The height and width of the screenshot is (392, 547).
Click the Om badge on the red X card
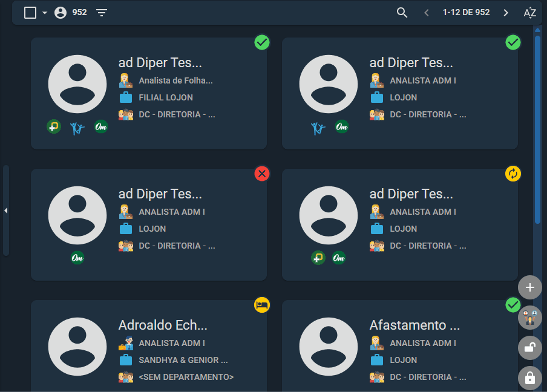coord(77,258)
